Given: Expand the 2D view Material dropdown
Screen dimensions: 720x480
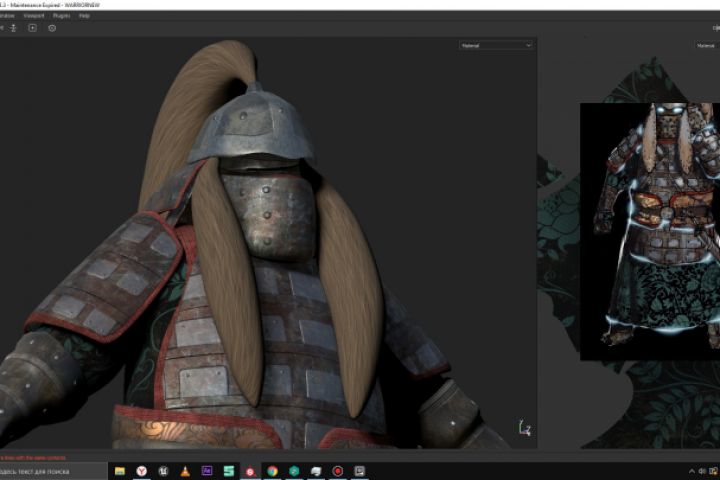Looking at the screenshot, I should 706,45.
